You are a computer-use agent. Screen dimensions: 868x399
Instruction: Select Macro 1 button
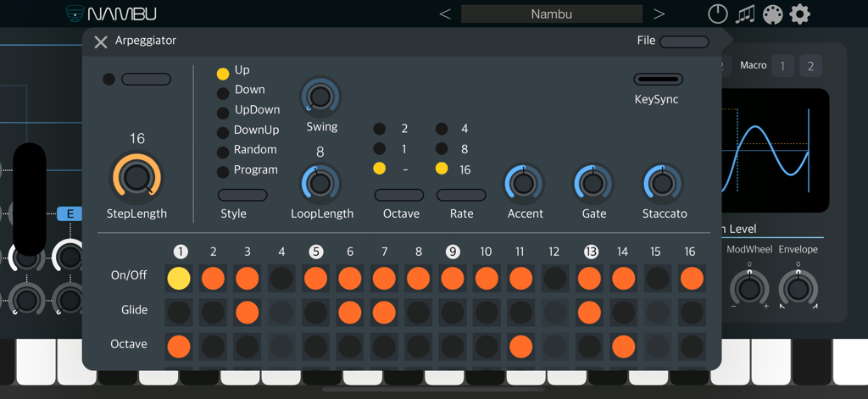click(782, 66)
